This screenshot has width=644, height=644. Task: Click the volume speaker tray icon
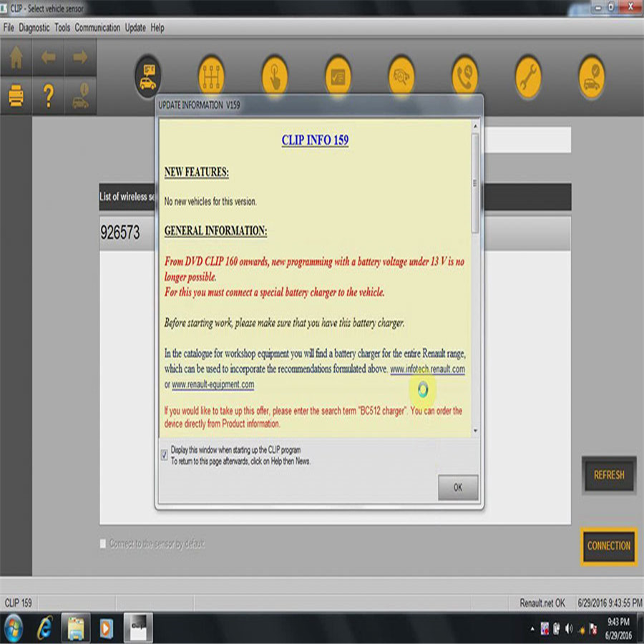point(569,628)
